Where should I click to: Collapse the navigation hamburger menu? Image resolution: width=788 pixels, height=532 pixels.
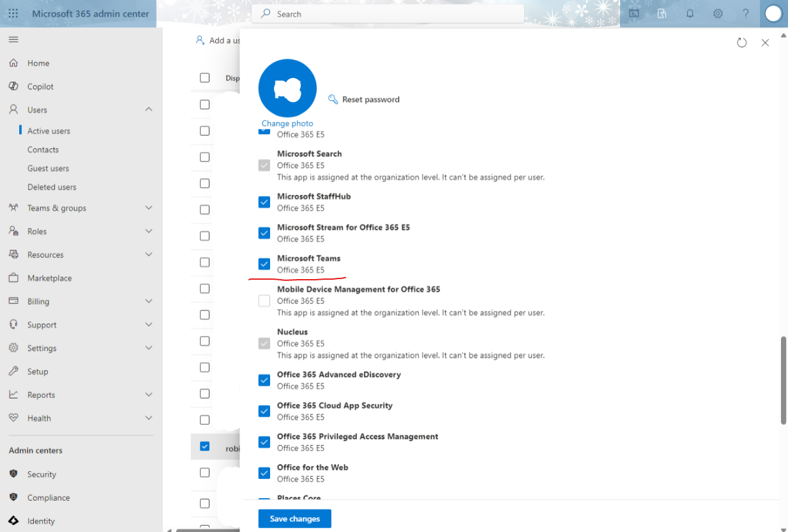13,40
